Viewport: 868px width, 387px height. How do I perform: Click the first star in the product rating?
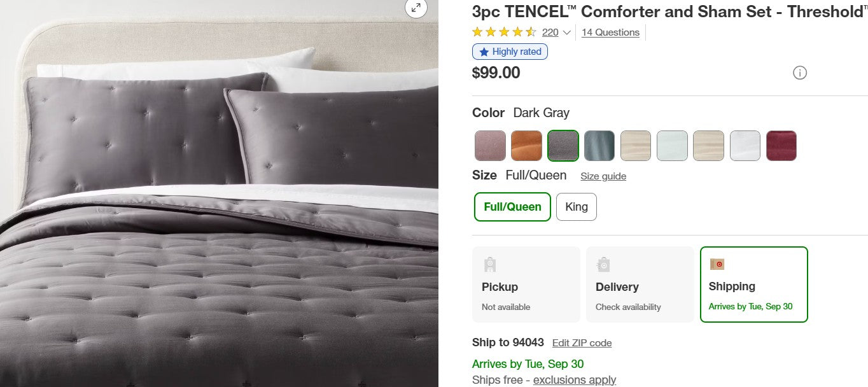click(476, 31)
